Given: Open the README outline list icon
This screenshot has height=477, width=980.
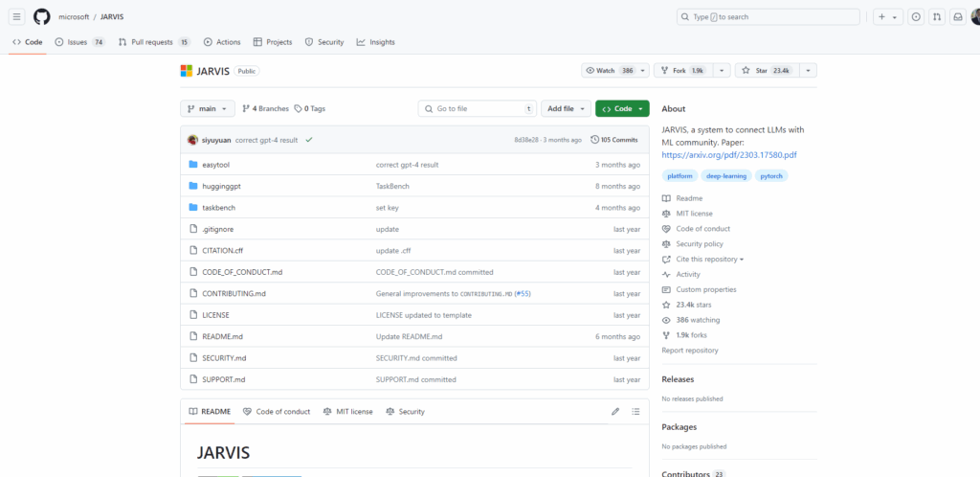Looking at the screenshot, I should click(635, 411).
